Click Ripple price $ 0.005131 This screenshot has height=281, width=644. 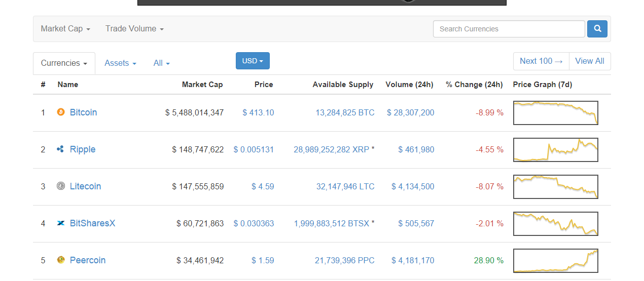254,149
